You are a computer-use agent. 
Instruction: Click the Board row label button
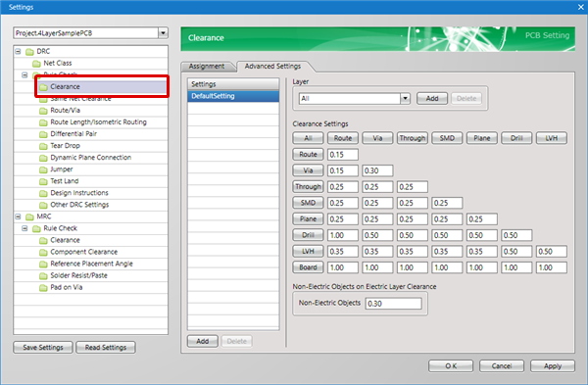pyautogui.click(x=308, y=267)
